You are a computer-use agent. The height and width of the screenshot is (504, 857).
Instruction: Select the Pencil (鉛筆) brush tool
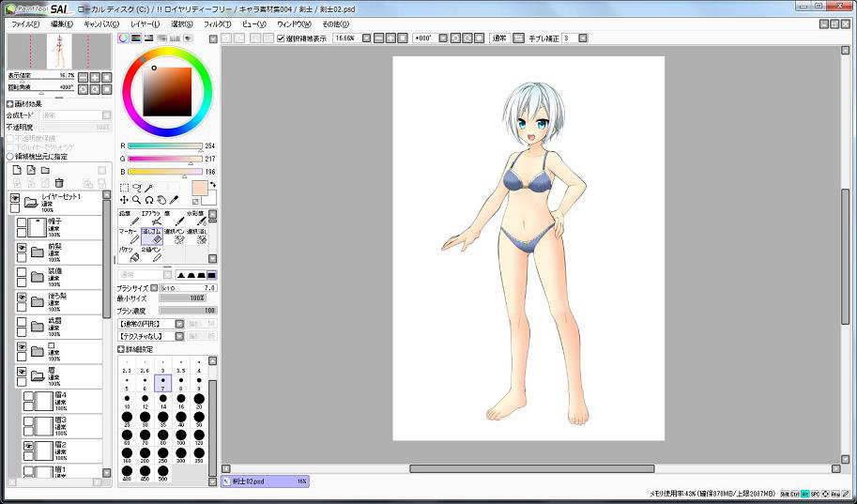(x=128, y=217)
